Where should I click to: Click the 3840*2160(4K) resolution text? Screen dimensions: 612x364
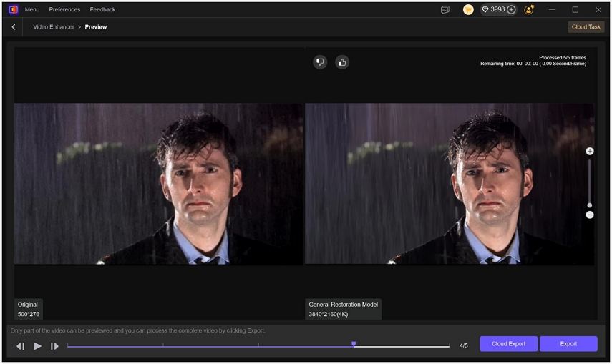click(329, 314)
